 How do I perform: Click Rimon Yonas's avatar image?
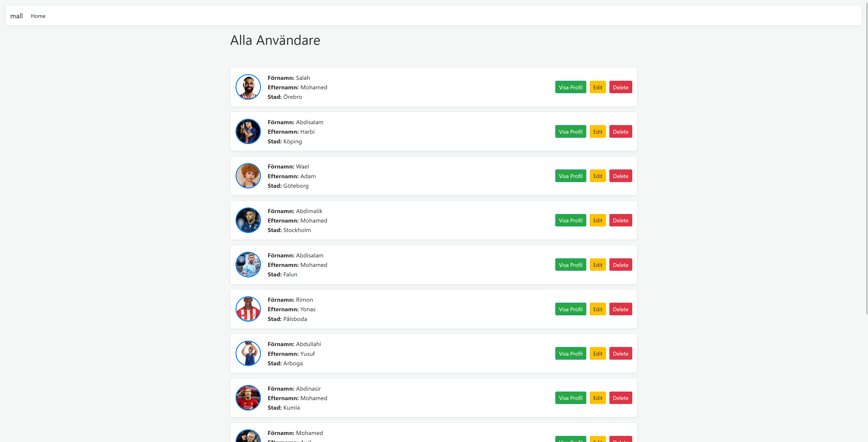pyautogui.click(x=248, y=309)
